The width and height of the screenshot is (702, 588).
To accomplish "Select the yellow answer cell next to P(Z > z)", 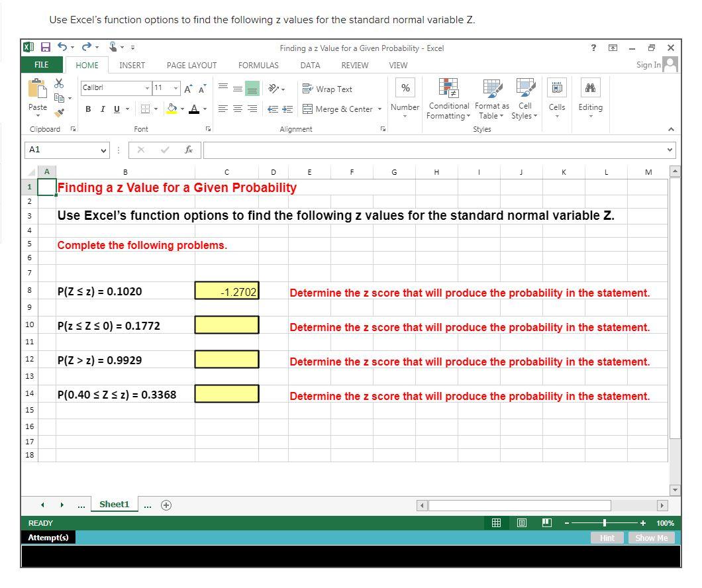I will click(226, 359).
